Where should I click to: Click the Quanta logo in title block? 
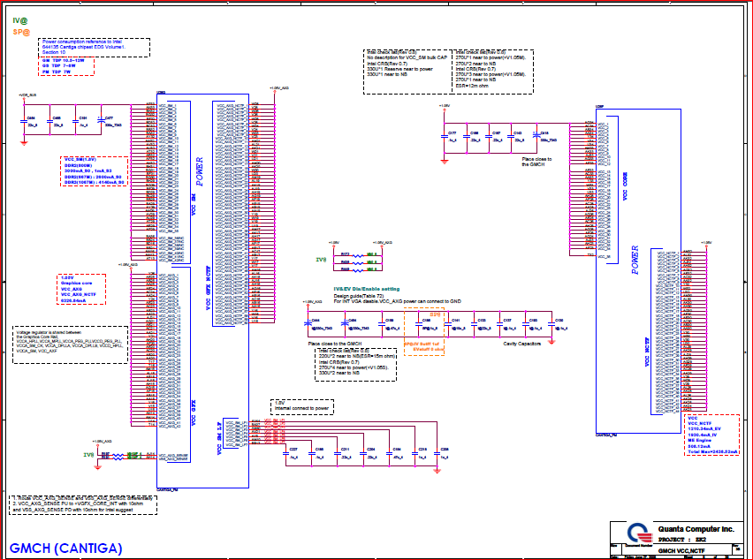[640, 533]
